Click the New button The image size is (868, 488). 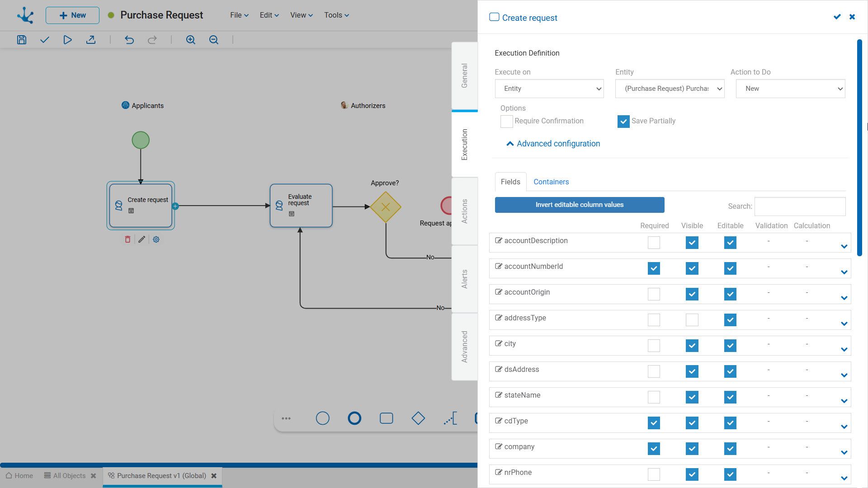click(72, 15)
